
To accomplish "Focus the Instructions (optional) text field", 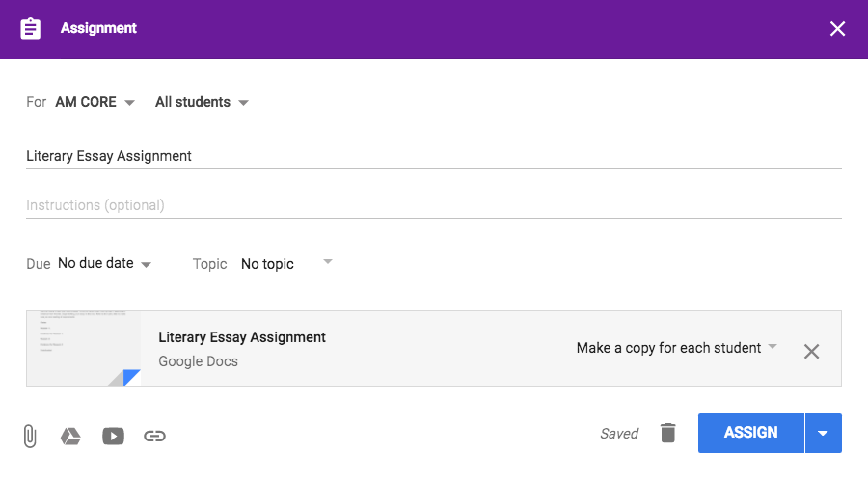I will coord(433,205).
